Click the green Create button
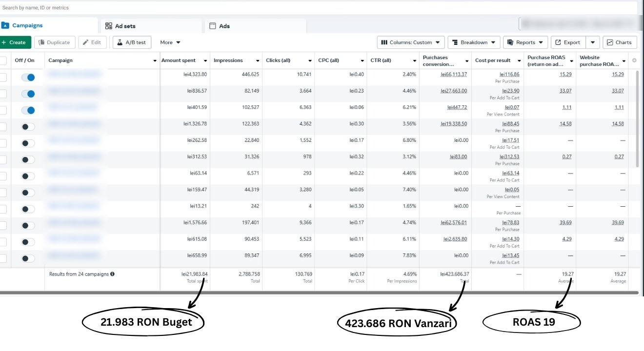 [15, 42]
